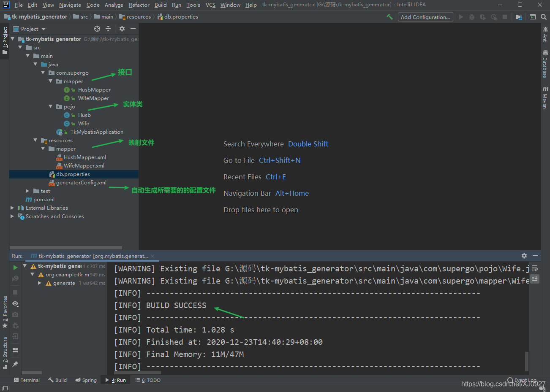The width and height of the screenshot is (550, 392).
Task: Expand the generate node in Run tree
Action: [x=40, y=283]
